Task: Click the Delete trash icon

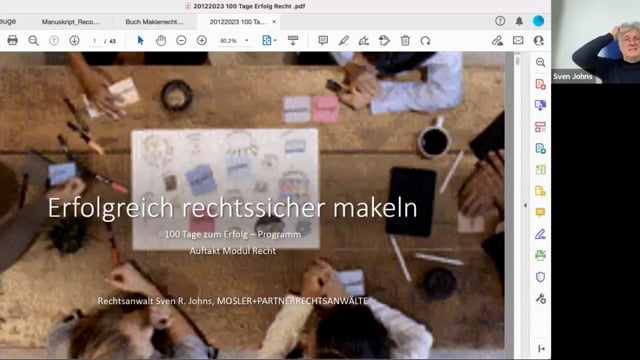Action: pos(405,40)
